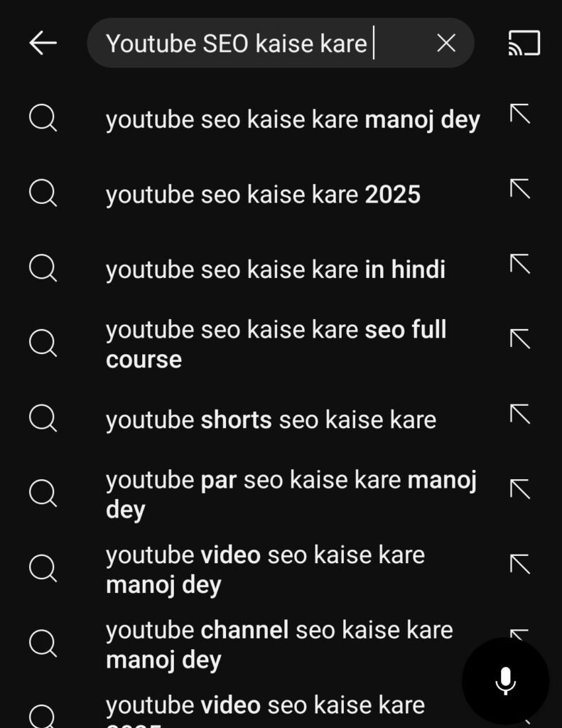Tap the Cast icon to connect a device
This screenshot has width=562, height=728.
click(524, 43)
